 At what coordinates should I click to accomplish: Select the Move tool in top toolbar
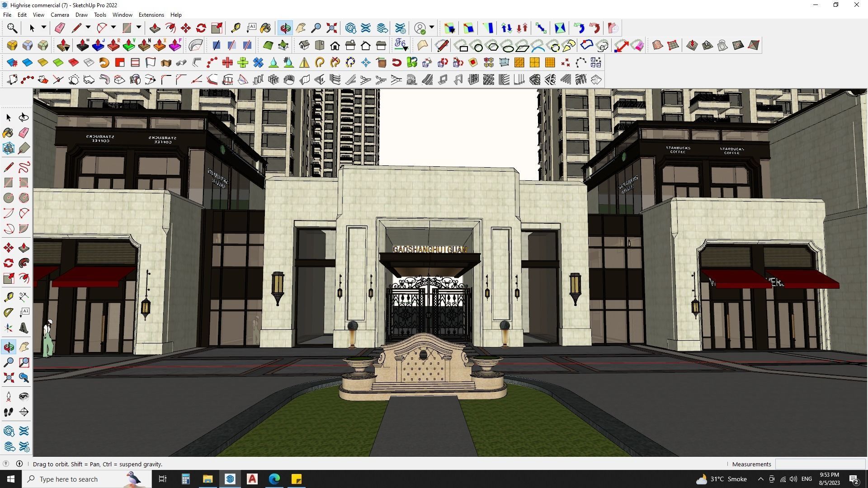186,28
